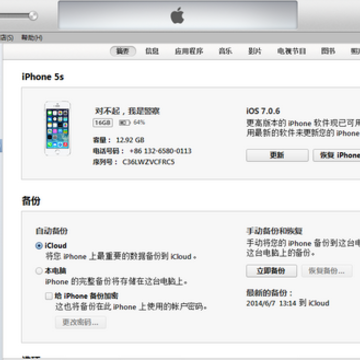
Task: Open the 电视节目 tab
Action: [x=291, y=51]
